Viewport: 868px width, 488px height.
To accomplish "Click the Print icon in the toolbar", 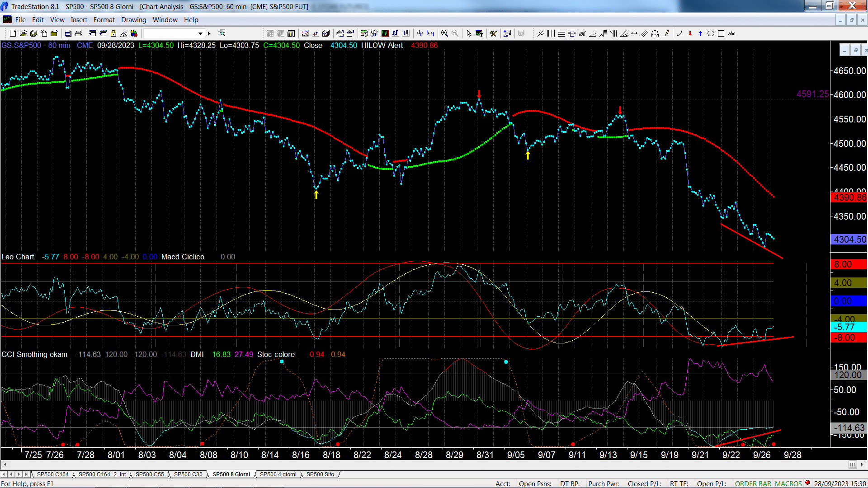I will [x=78, y=33].
